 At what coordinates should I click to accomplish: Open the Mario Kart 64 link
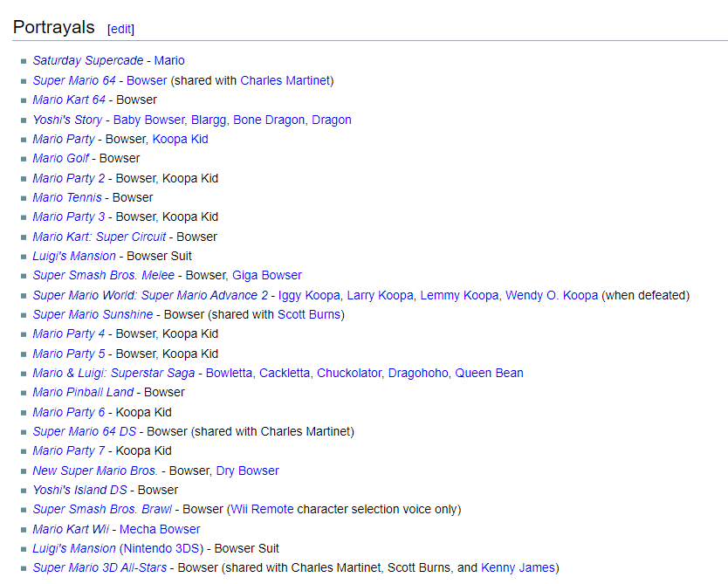(x=69, y=100)
